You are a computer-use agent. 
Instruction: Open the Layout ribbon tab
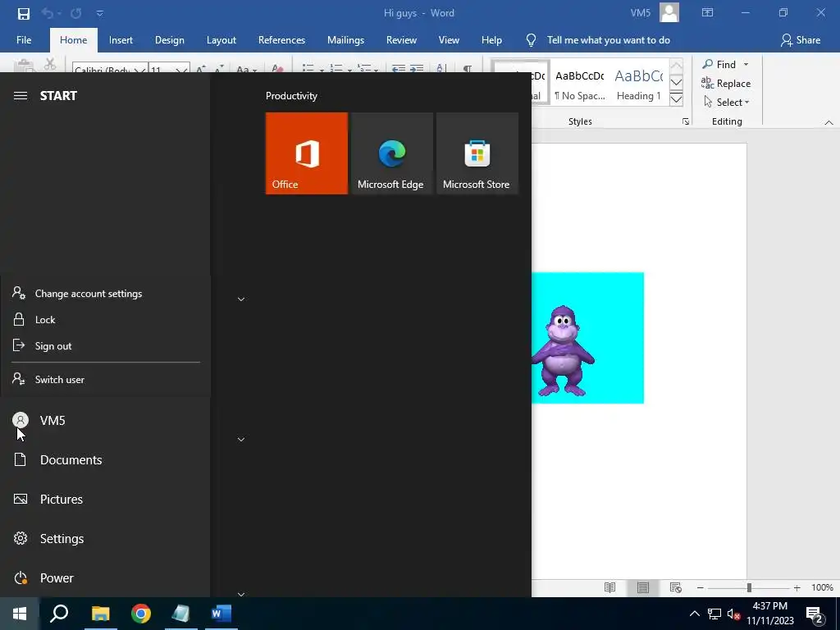[x=221, y=40]
